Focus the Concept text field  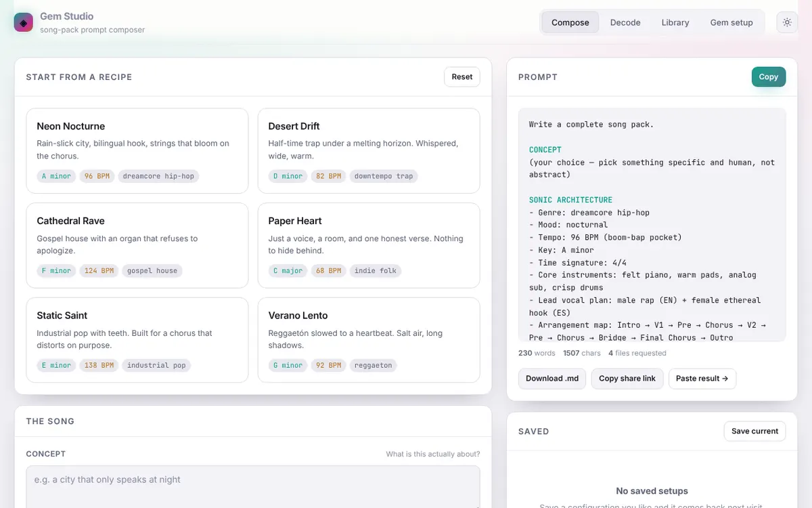[253, 486]
